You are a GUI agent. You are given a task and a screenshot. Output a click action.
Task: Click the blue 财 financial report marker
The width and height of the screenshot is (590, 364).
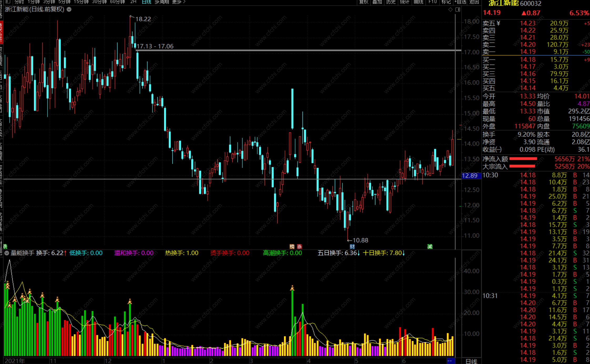(x=352, y=247)
